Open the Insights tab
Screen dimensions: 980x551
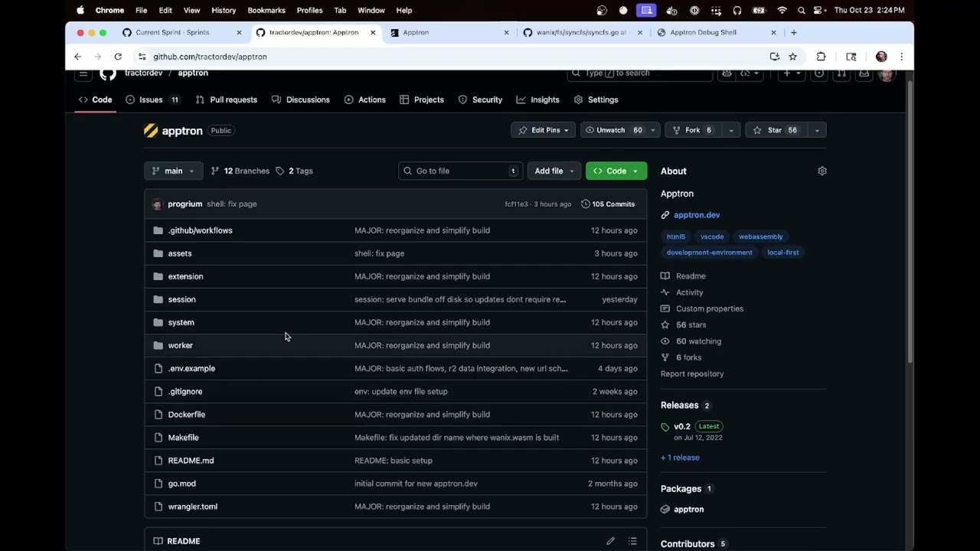pyautogui.click(x=537, y=99)
